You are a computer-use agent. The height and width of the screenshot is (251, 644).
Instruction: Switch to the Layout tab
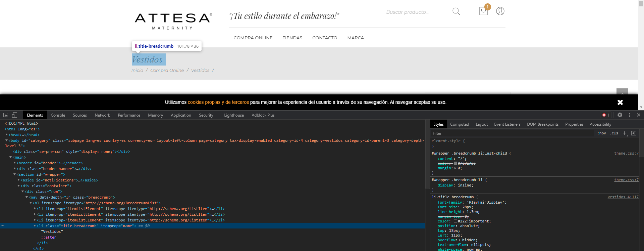pyautogui.click(x=482, y=124)
